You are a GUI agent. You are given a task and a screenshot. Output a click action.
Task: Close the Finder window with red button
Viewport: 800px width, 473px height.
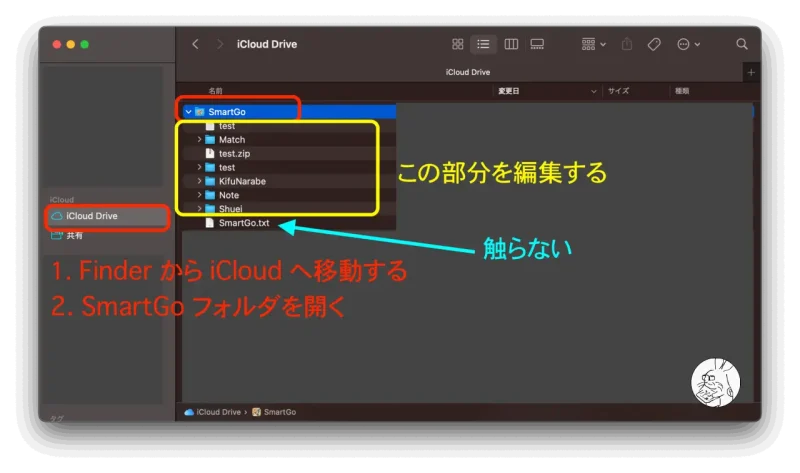pos(57,44)
